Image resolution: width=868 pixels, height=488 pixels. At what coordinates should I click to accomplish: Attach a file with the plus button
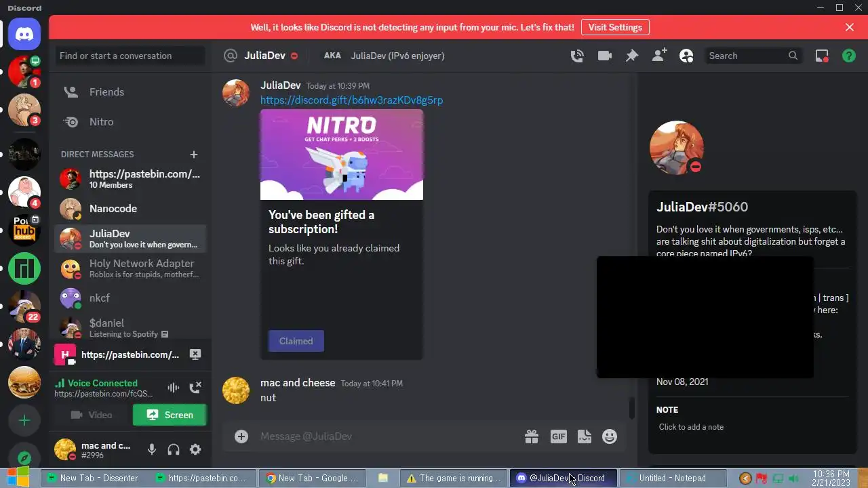tap(241, 436)
